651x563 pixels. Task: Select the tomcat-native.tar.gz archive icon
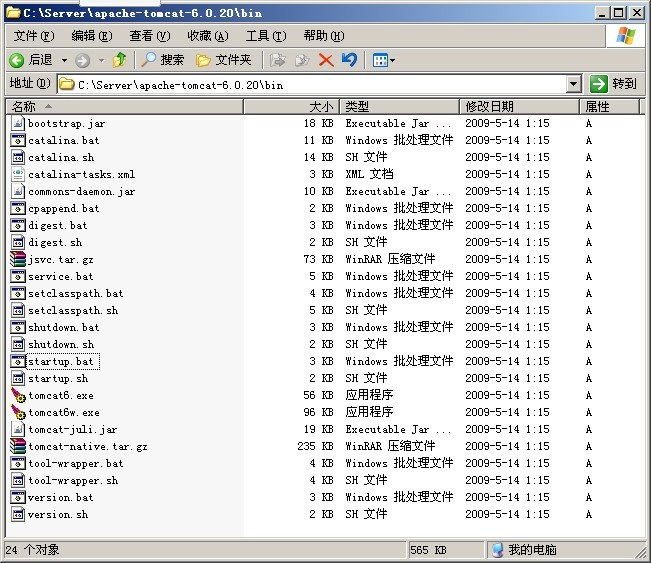click(17, 446)
